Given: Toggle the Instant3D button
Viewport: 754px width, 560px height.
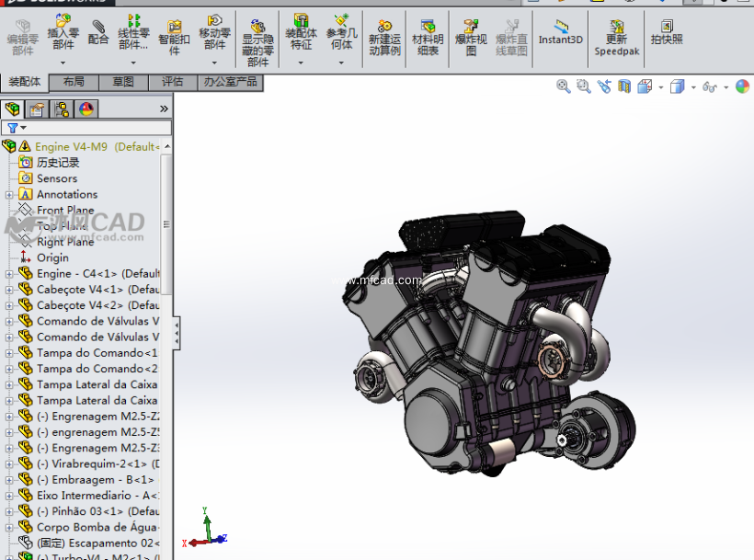Looking at the screenshot, I should (560, 32).
